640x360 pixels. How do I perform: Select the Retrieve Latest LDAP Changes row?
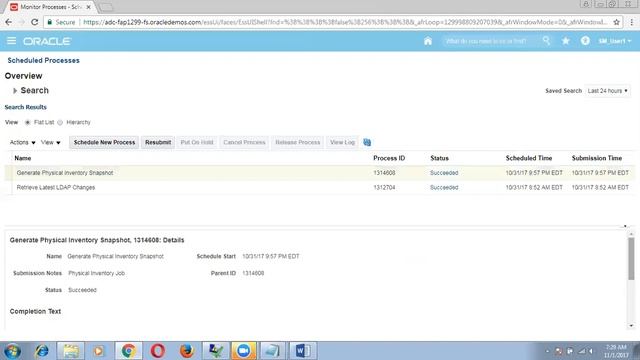tap(320, 187)
